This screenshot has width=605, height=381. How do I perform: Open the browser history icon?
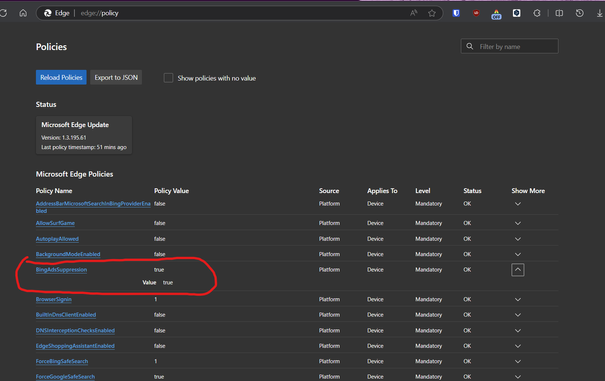[579, 13]
